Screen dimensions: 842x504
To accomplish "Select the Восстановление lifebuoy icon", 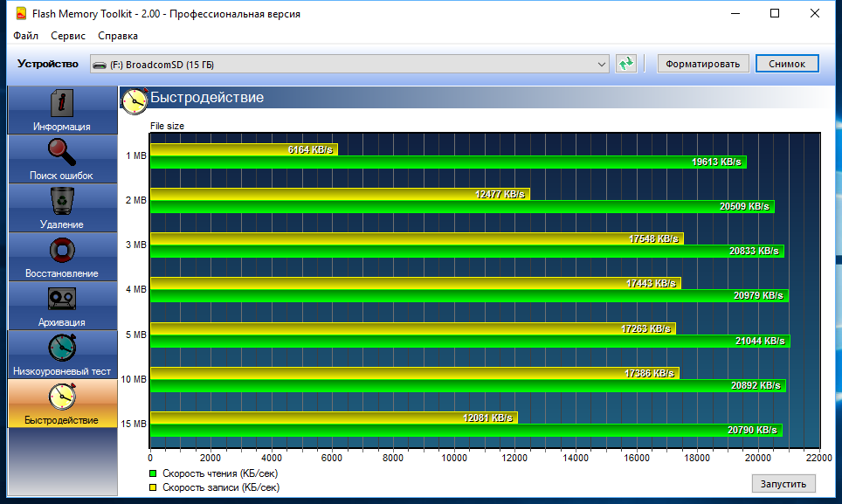I will 62,250.
